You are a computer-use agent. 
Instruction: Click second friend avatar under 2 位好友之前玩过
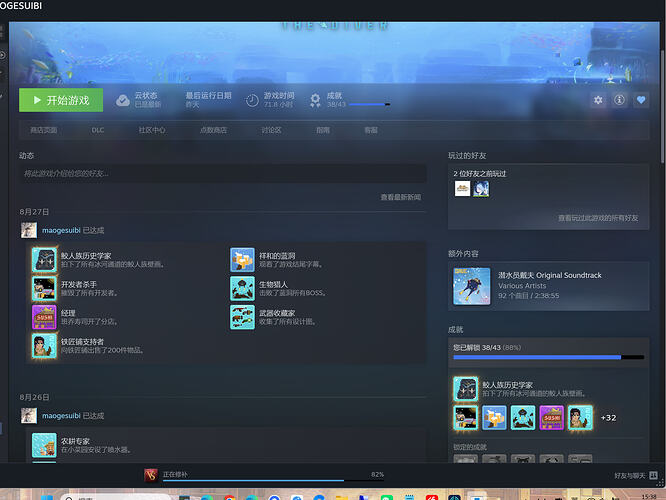pos(481,189)
